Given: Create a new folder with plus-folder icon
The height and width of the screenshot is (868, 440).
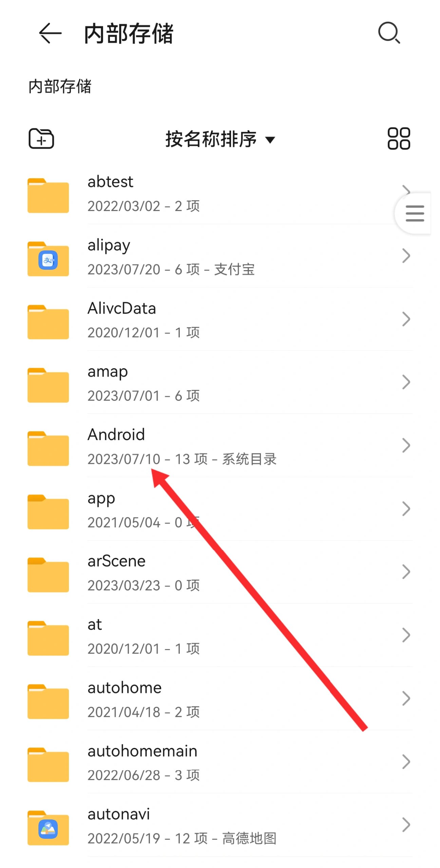Looking at the screenshot, I should (41, 138).
